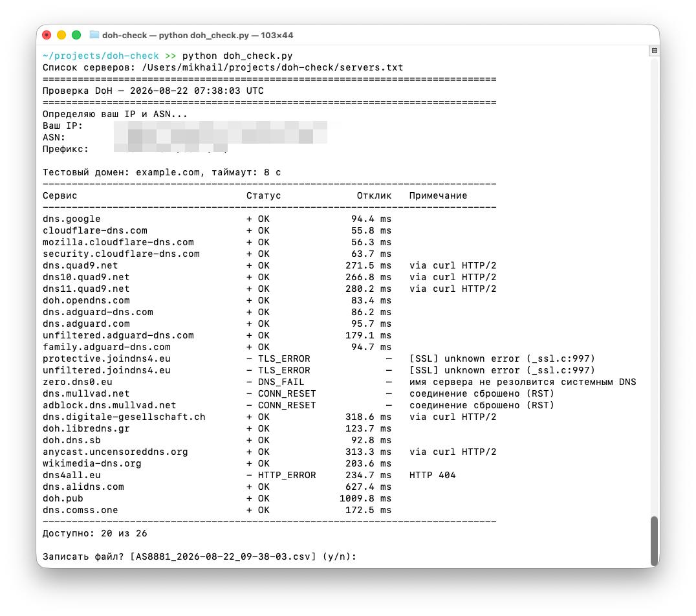
Task: Click the 'Записать файл?' y/n prompt
Action: tap(199, 557)
